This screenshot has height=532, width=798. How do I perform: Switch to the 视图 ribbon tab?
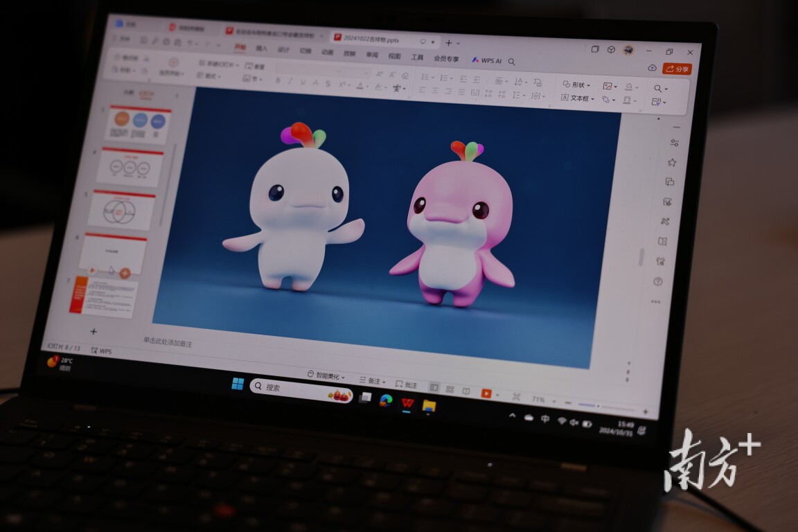[x=394, y=56]
